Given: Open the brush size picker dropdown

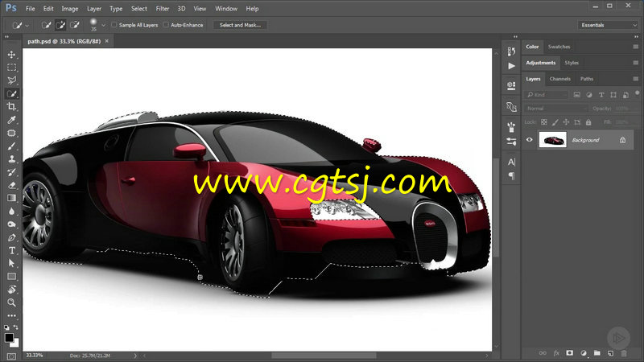Looking at the screenshot, I should click(104, 26).
